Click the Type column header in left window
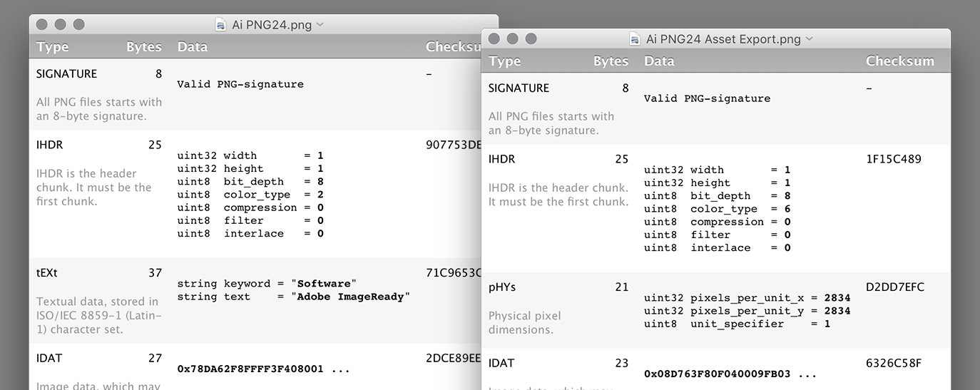Screen dimensions: 980x390 (53, 46)
